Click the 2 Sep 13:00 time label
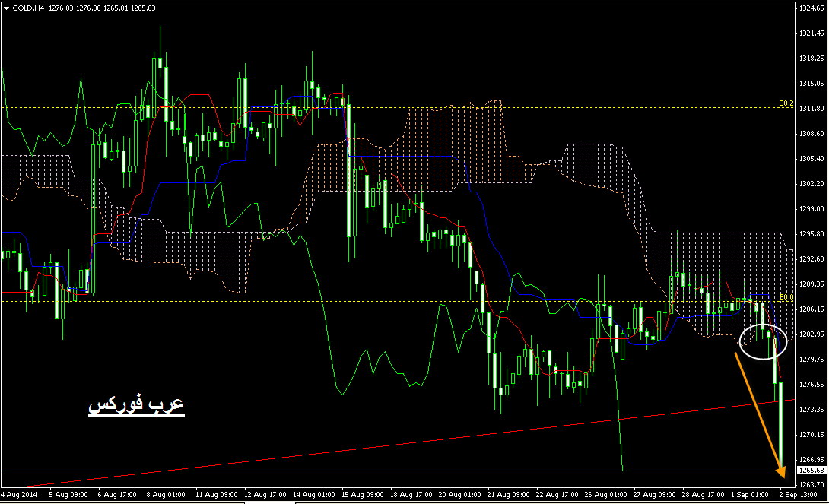Image resolution: width=829 pixels, height=504 pixels. [799, 495]
